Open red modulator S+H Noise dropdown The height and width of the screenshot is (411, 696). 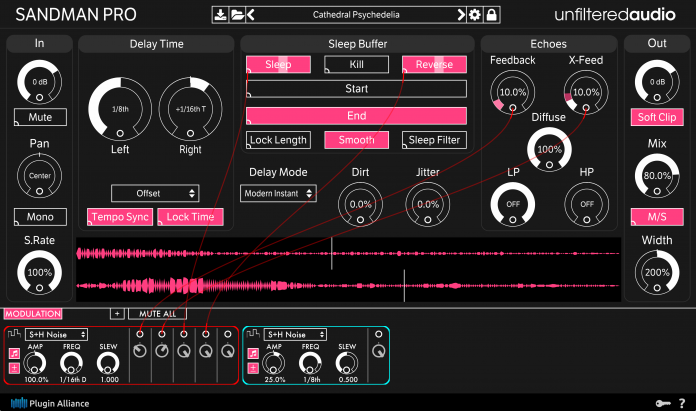click(56, 335)
